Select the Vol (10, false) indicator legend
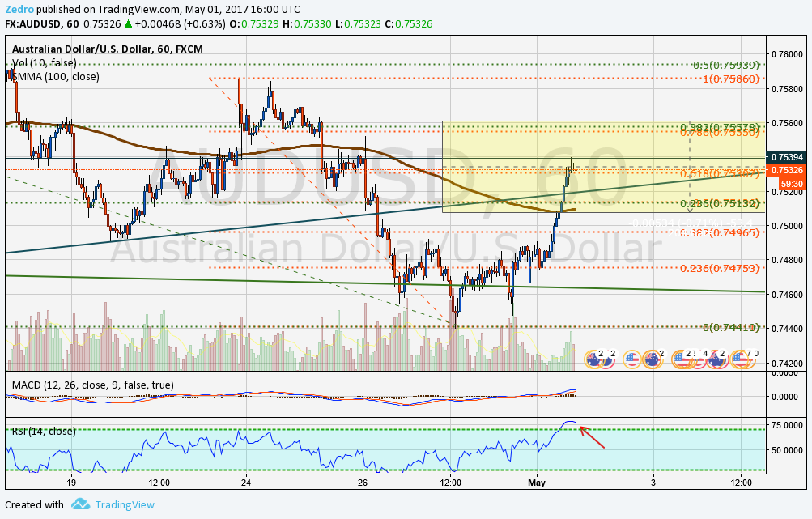812x519 pixels. pyautogui.click(x=44, y=62)
